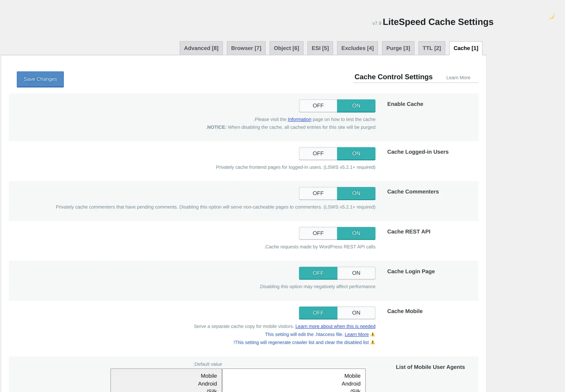Open Learn More beside Cache Control Settings
The image size is (565, 392).
(458, 78)
